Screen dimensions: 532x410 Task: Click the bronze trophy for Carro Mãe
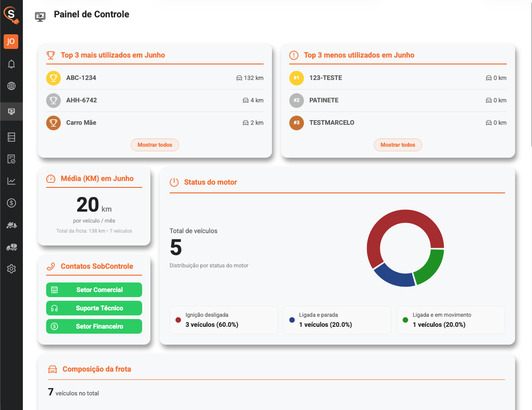pyautogui.click(x=53, y=123)
